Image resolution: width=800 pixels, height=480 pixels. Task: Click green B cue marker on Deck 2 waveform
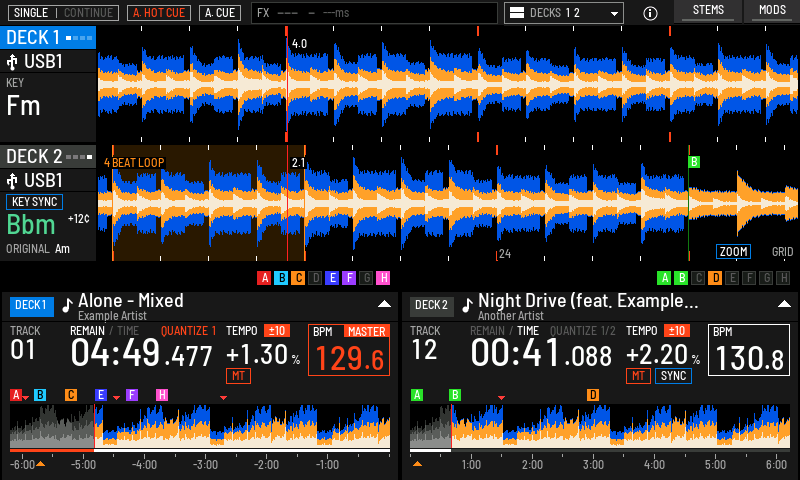point(694,162)
